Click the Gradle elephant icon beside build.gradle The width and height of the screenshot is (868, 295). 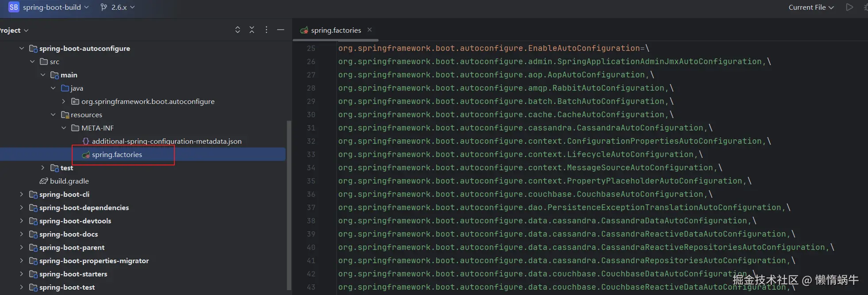pos(43,181)
